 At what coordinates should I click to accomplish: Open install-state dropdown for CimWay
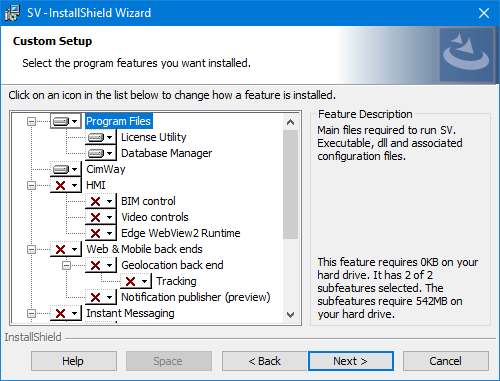66,169
